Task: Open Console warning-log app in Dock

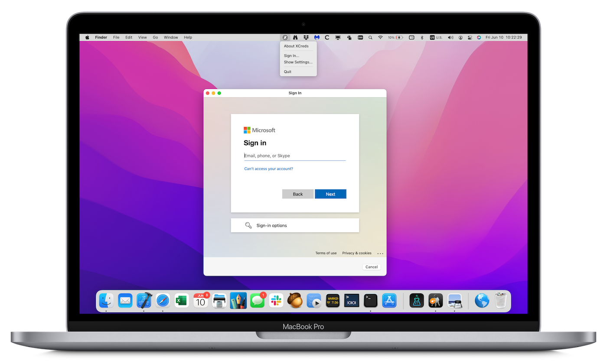Action: 333,300
